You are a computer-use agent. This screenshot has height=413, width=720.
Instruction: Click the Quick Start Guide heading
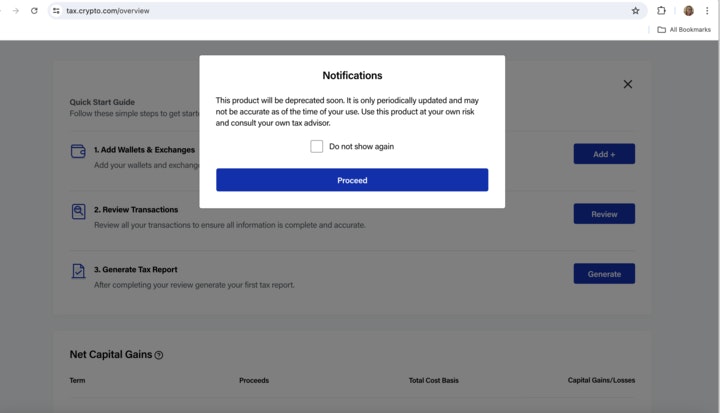pyautogui.click(x=102, y=102)
